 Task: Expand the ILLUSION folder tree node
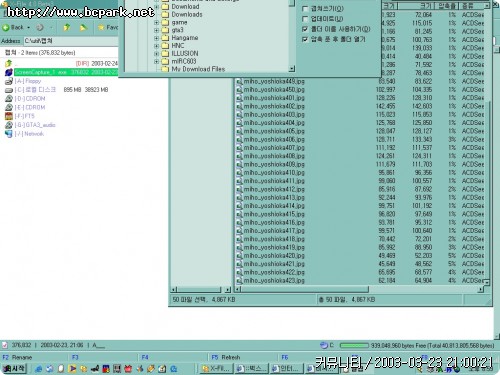pyautogui.click(x=156, y=54)
